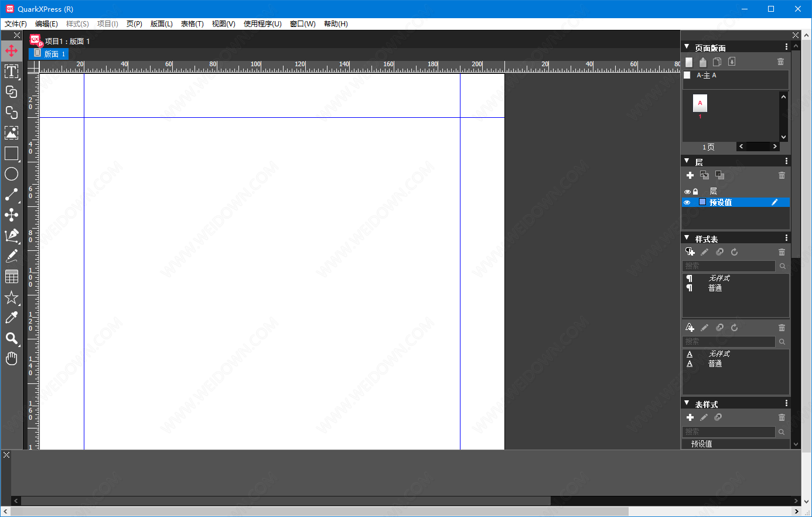Screen dimensions: 812x517
Task: Choose the Oval Box tool
Action: click(x=11, y=174)
